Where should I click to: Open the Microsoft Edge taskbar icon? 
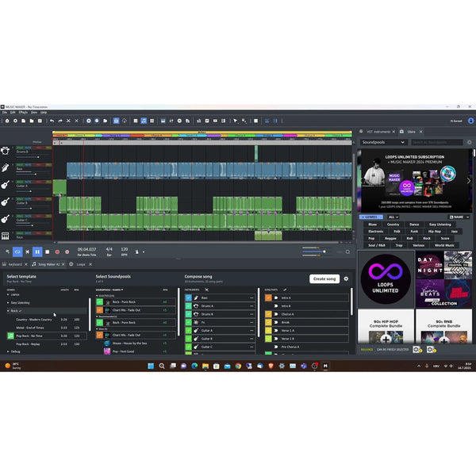tap(194, 366)
